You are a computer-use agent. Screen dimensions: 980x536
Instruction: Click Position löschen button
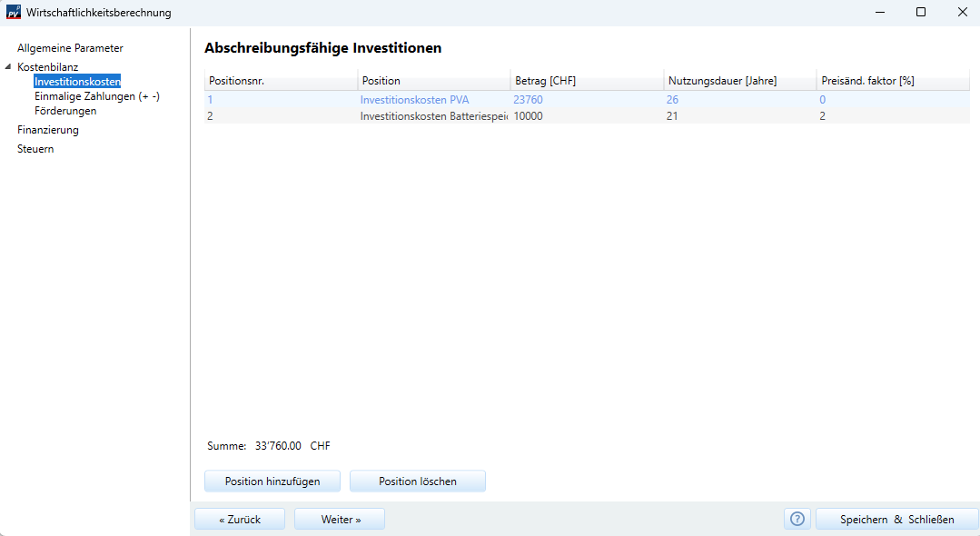(418, 481)
